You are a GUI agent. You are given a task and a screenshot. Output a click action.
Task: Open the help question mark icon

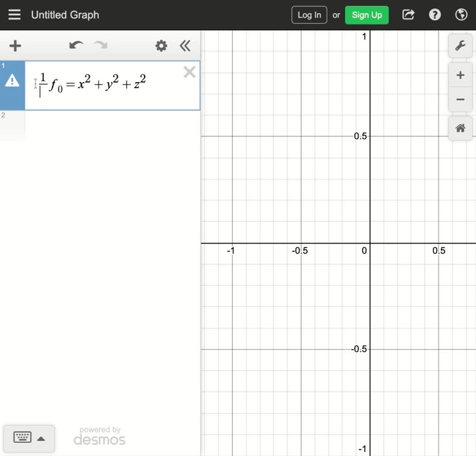tap(435, 14)
